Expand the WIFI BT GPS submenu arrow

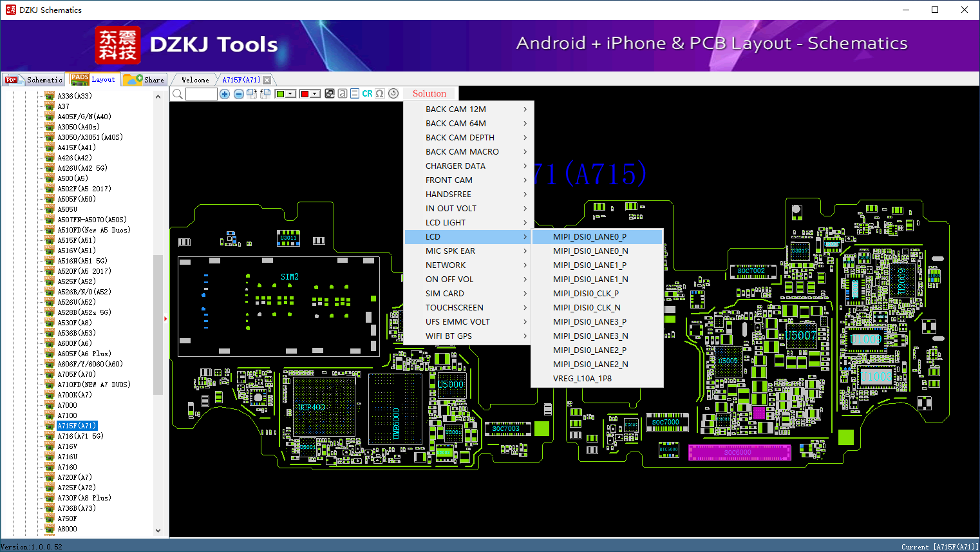[525, 336]
